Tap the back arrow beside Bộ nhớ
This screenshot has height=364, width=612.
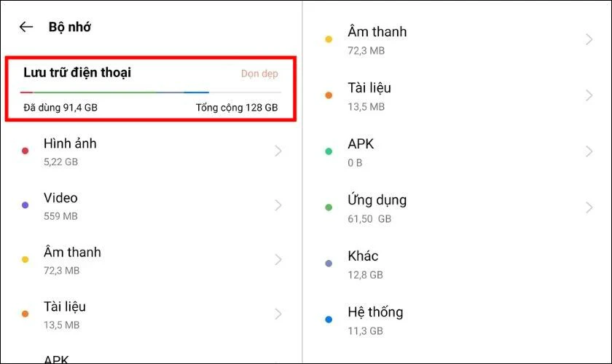tap(26, 27)
